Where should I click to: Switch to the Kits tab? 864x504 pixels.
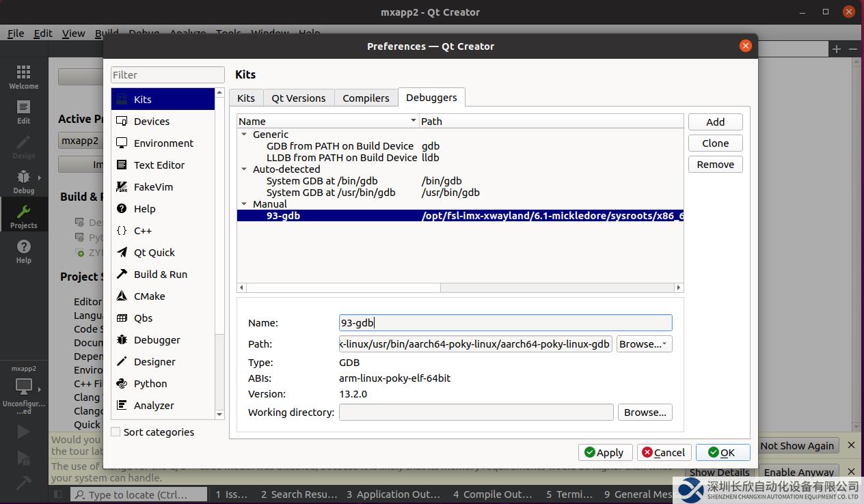tap(246, 98)
